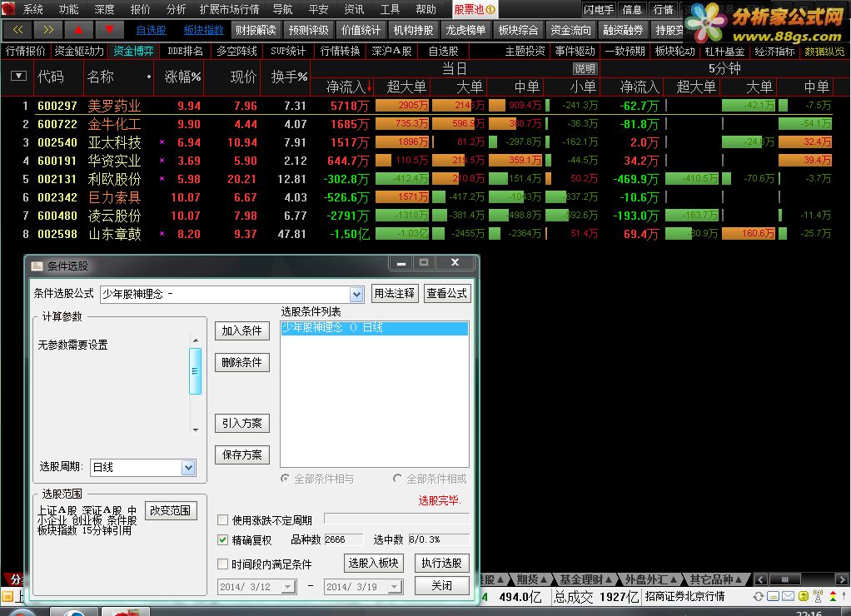Image resolution: width=851 pixels, height=616 pixels.
Task: Open the 系统 menu
Action: (33, 9)
